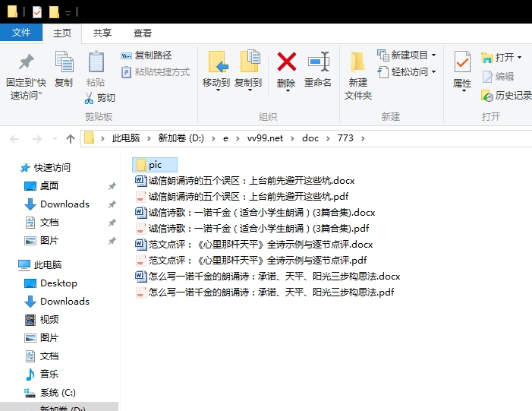Open recent locations dropdown arrow
532x411 pixels.
coord(55,138)
